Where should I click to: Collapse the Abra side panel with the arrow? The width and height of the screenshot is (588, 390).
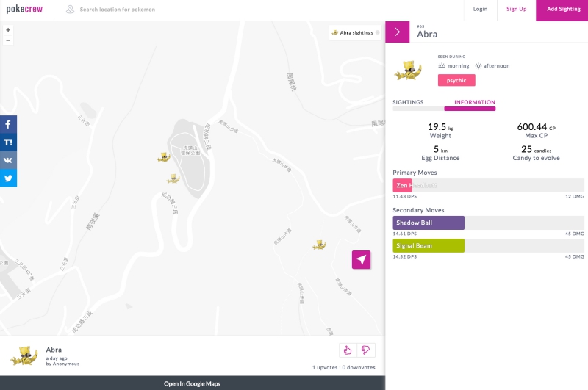coord(397,32)
